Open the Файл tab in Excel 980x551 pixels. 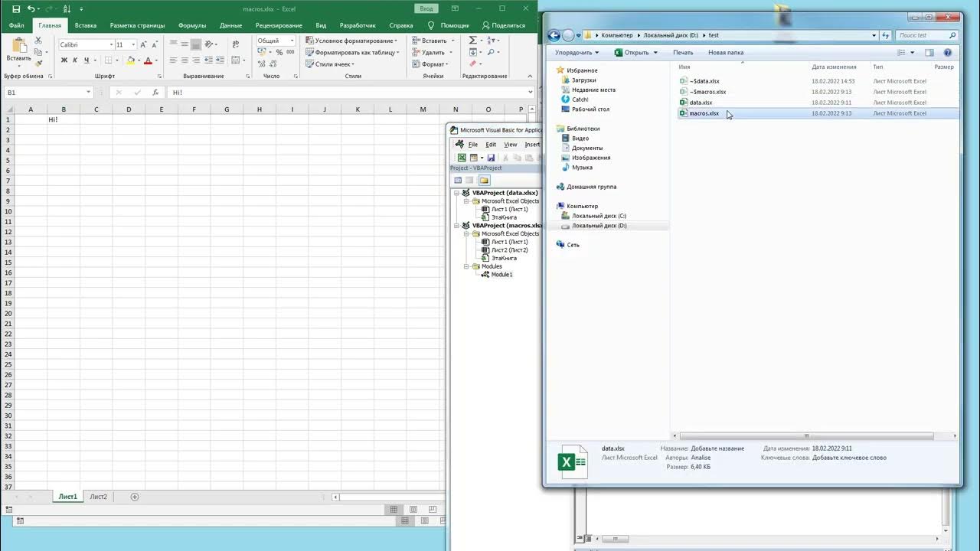16,25
